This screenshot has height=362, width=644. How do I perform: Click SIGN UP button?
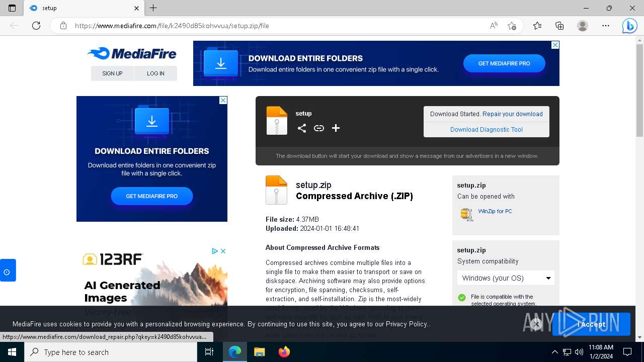point(112,73)
